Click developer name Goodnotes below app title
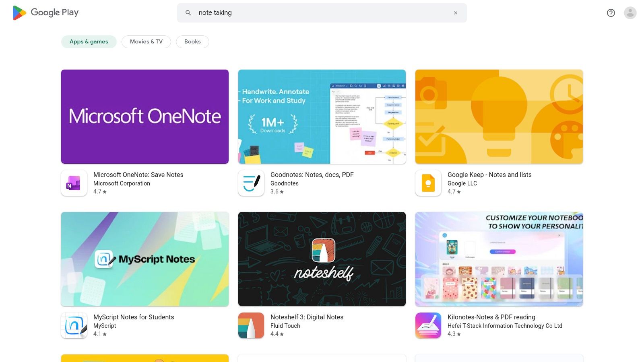 pos(285,183)
